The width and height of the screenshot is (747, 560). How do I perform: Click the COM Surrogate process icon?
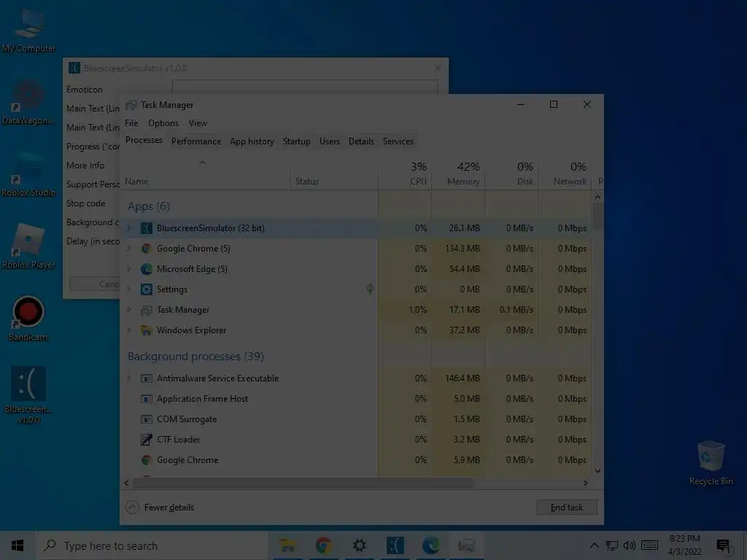[146, 419]
